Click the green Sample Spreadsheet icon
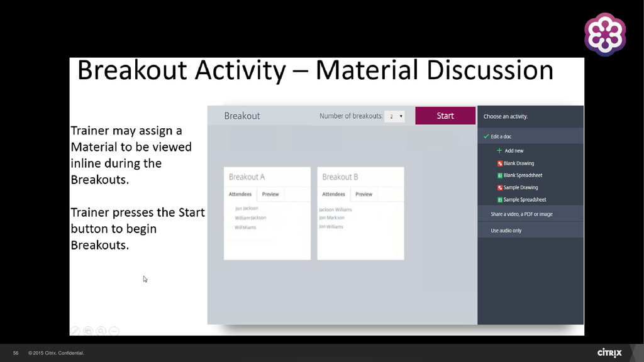644x362 pixels. (x=500, y=200)
